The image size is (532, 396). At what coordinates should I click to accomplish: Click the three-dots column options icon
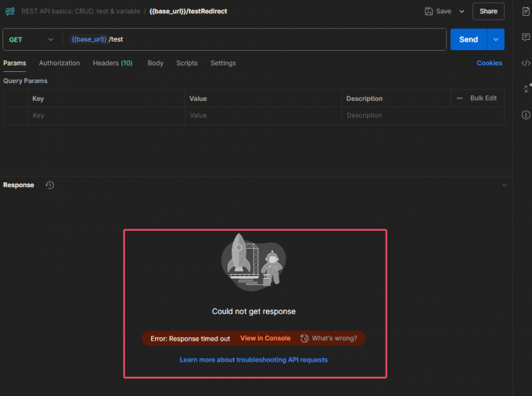pyautogui.click(x=459, y=99)
